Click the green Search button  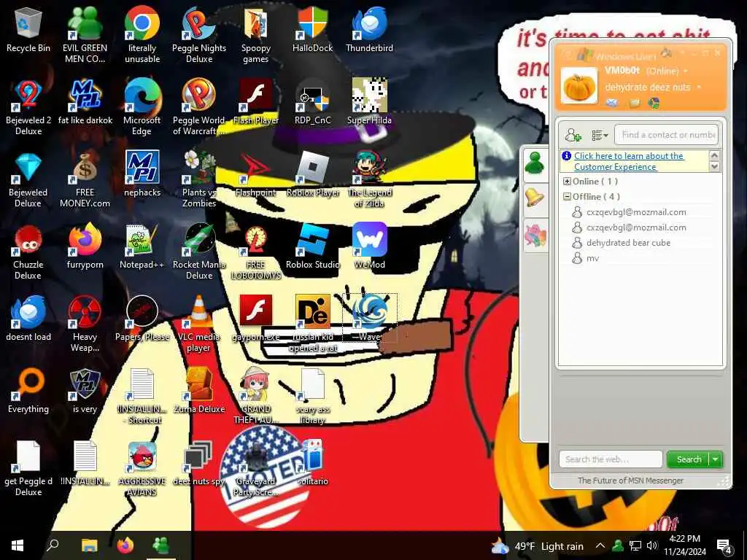(x=689, y=459)
